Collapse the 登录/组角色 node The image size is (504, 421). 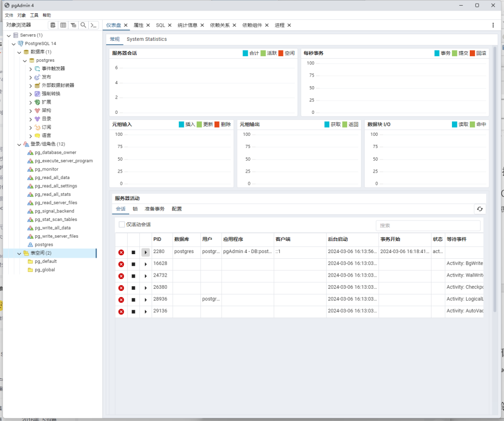click(x=19, y=144)
